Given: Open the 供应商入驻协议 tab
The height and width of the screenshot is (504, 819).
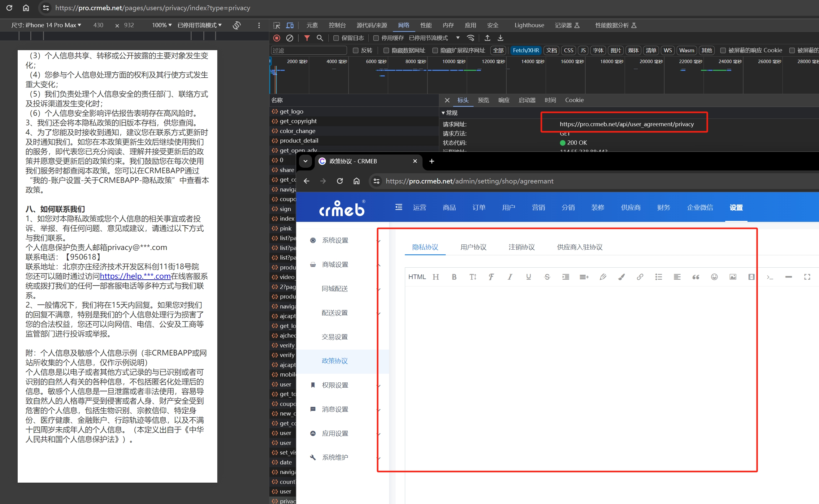Looking at the screenshot, I should pyautogui.click(x=579, y=247).
